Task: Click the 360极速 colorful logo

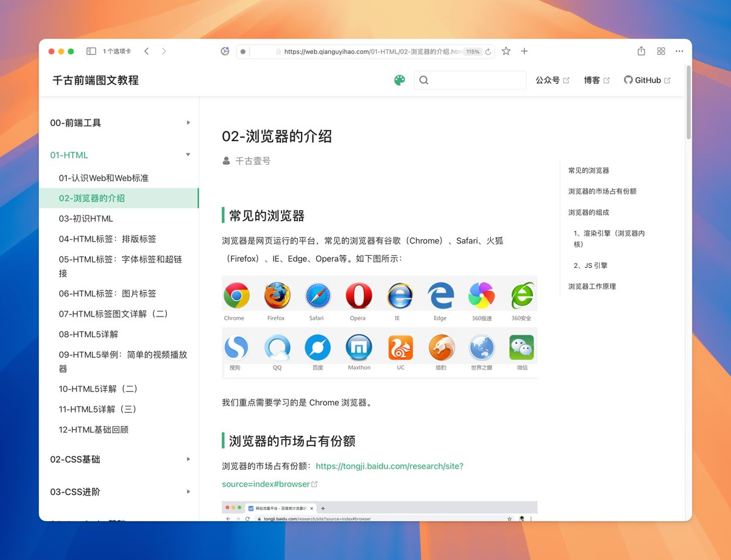Action: pos(481,296)
